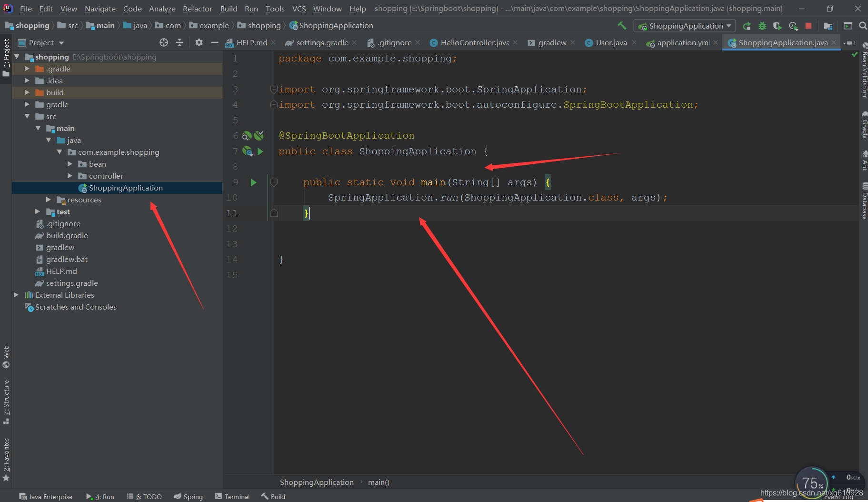This screenshot has width=868, height=502.
Task: Click the Build Project hammer icon
Action: (x=622, y=26)
